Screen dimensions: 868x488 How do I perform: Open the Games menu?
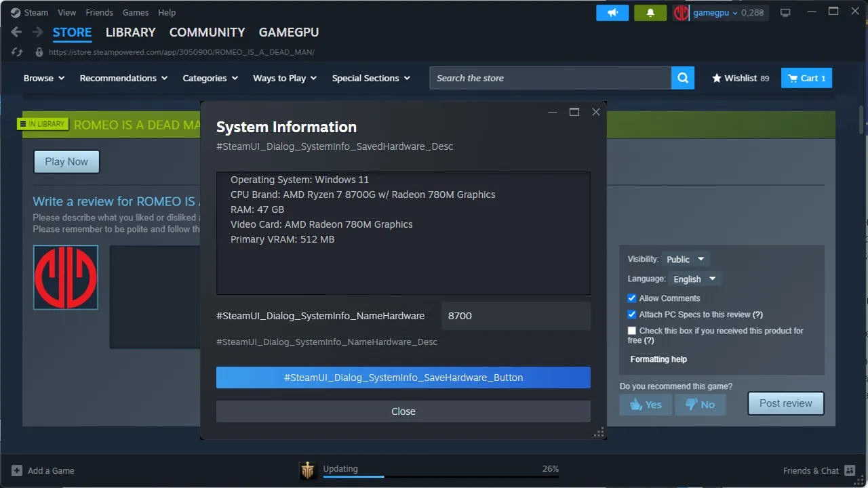pos(136,12)
